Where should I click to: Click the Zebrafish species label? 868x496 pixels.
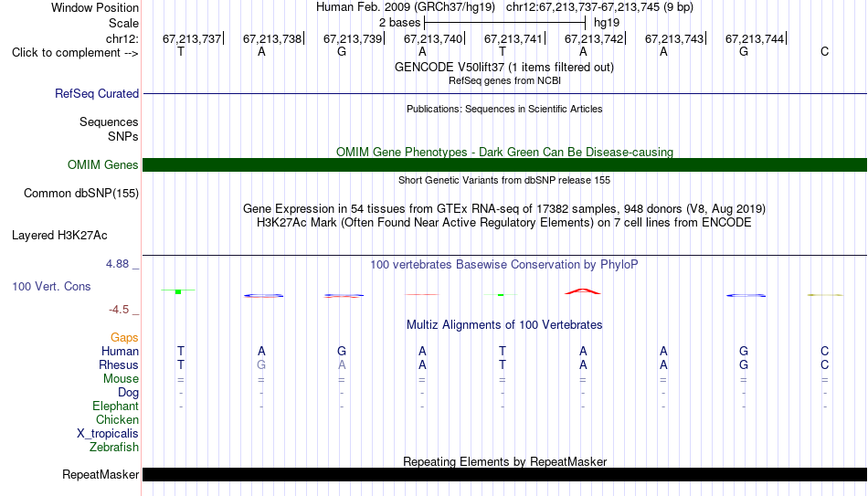click(x=114, y=447)
